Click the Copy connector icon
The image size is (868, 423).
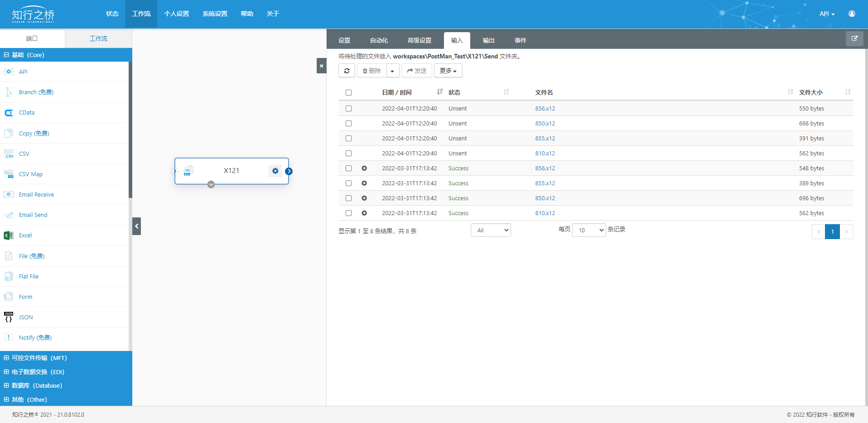(x=9, y=133)
